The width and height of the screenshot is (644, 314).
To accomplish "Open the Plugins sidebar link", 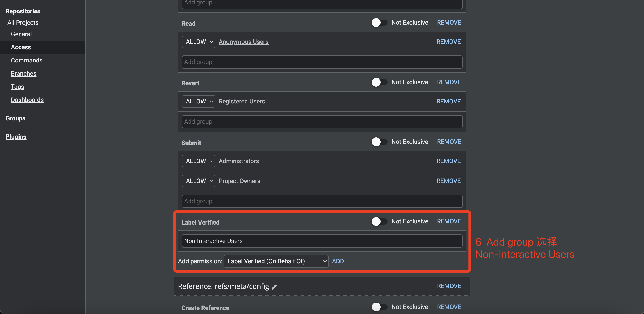I will pyautogui.click(x=16, y=137).
